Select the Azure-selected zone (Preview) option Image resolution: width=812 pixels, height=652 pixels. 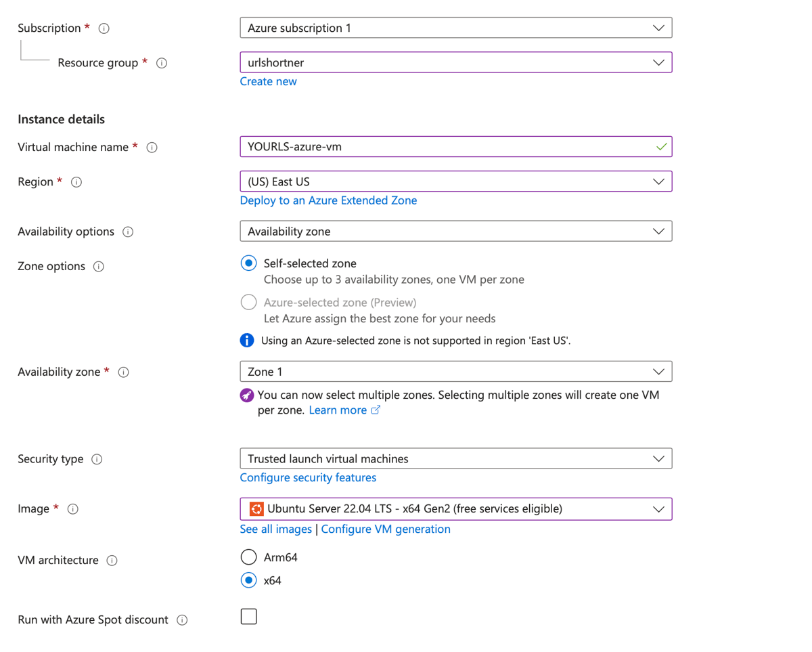[x=249, y=302]
